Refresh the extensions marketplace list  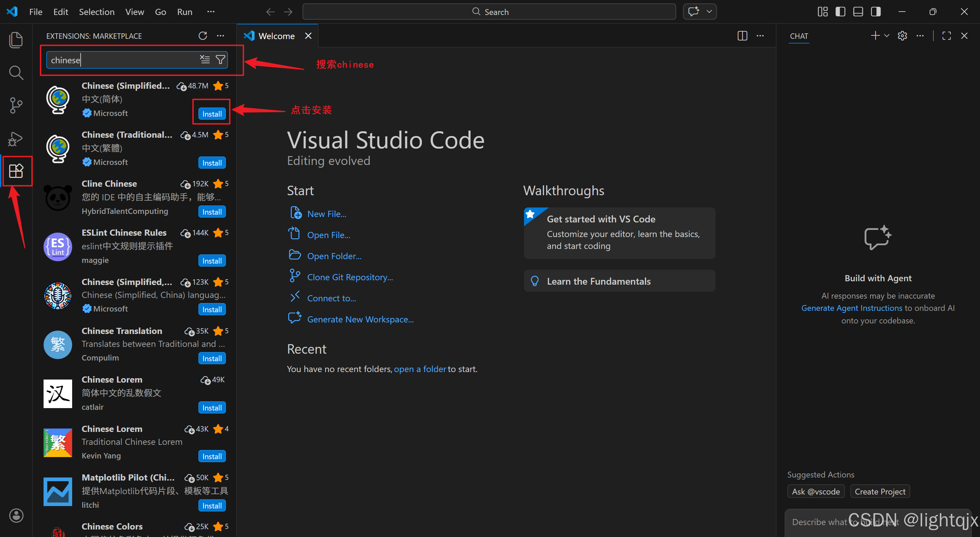(x=202, y=36)
